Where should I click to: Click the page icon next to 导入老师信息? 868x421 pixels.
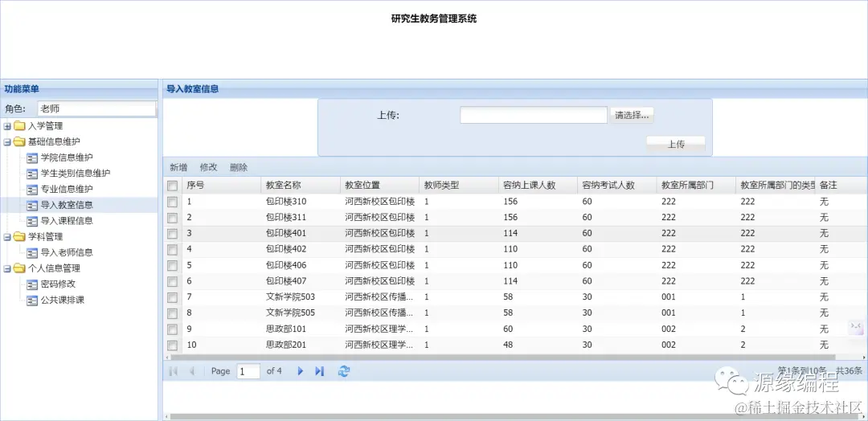click(x=32, y=253)
